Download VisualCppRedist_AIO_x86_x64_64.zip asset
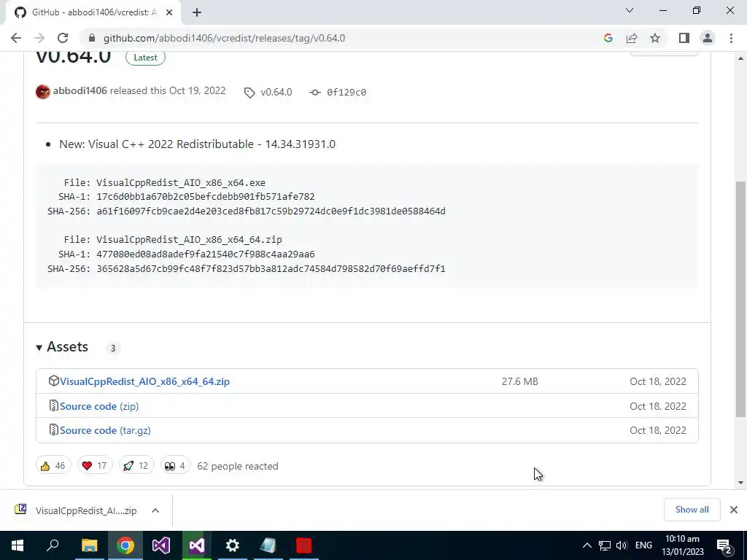The height and width of the screenshot is (560, 747). [145, 381]
